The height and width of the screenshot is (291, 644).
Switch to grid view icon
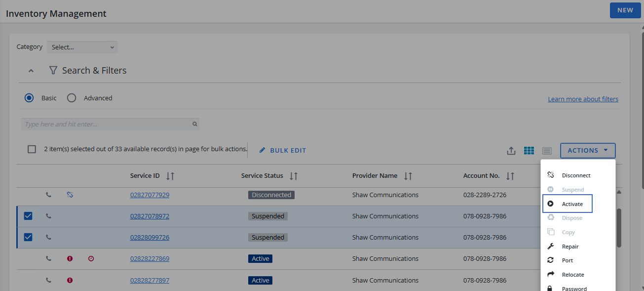(529, 151)
